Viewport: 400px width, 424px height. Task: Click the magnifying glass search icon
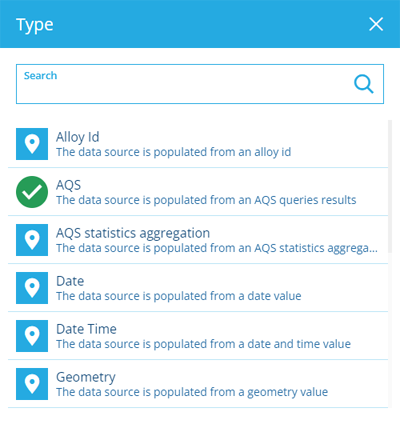pos(364,84)
